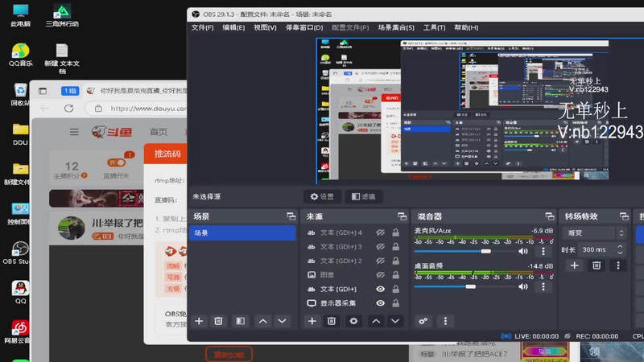
Task: Select the 场景 item in scenes list
Action: 242,232
